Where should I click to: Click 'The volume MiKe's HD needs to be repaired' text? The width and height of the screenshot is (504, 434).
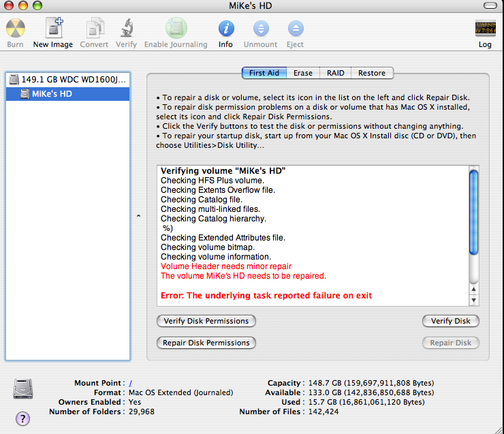point(243,276)
